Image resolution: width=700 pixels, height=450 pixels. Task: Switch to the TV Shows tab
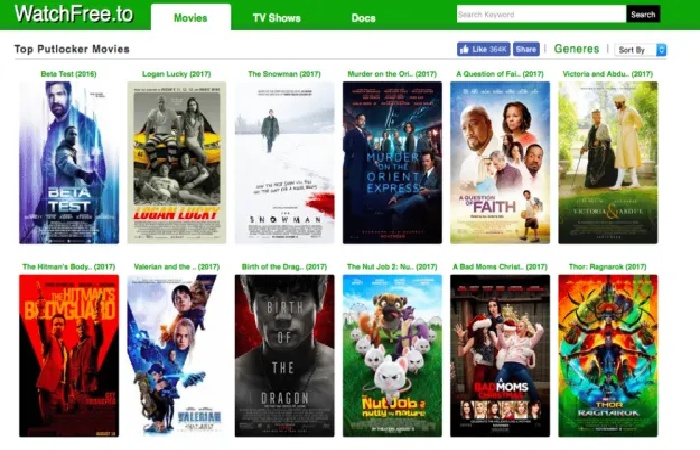point(276,18)
